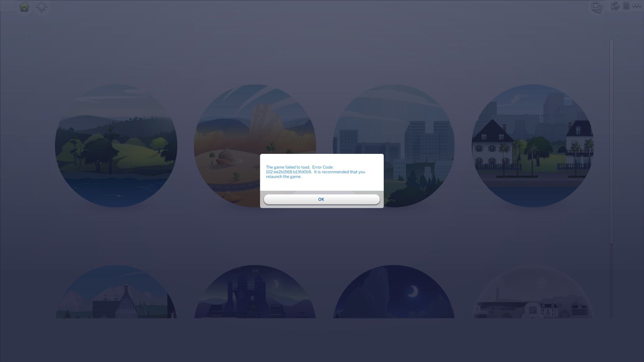
Task: Click the 'game failed to load' message text
Action: [288, 167]
